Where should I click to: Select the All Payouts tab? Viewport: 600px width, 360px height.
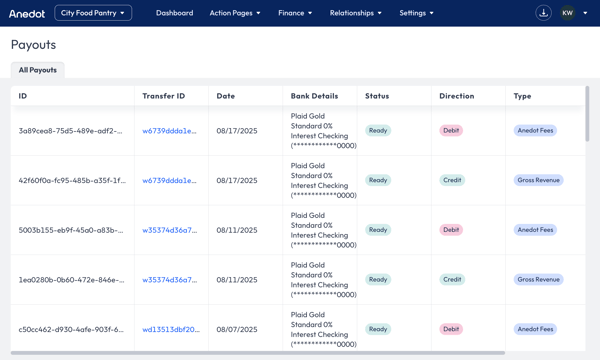[38, 70]
